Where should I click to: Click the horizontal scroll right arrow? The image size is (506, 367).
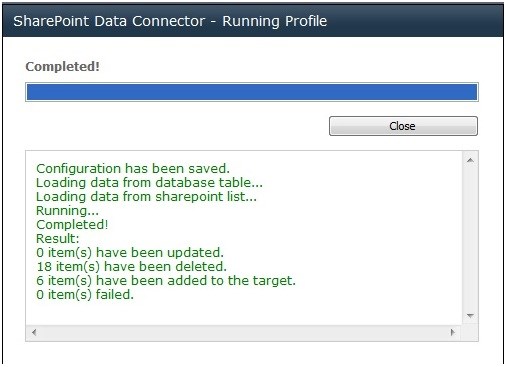coord(452,332)
